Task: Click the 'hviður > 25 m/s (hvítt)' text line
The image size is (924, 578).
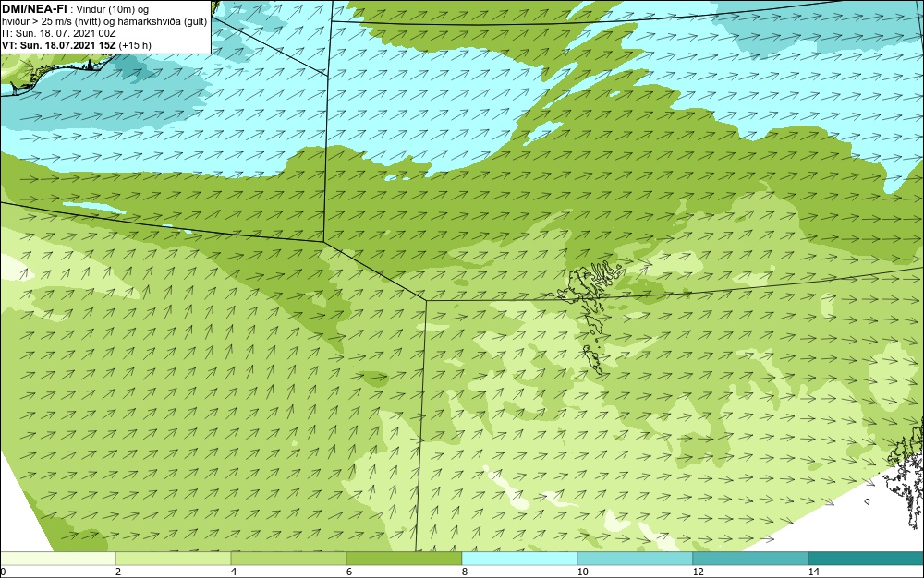Action: click(104, 22)
